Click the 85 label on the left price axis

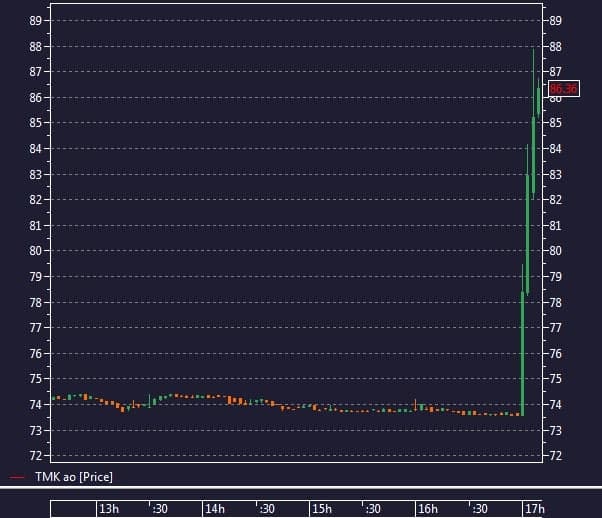(x=35, y=123)
